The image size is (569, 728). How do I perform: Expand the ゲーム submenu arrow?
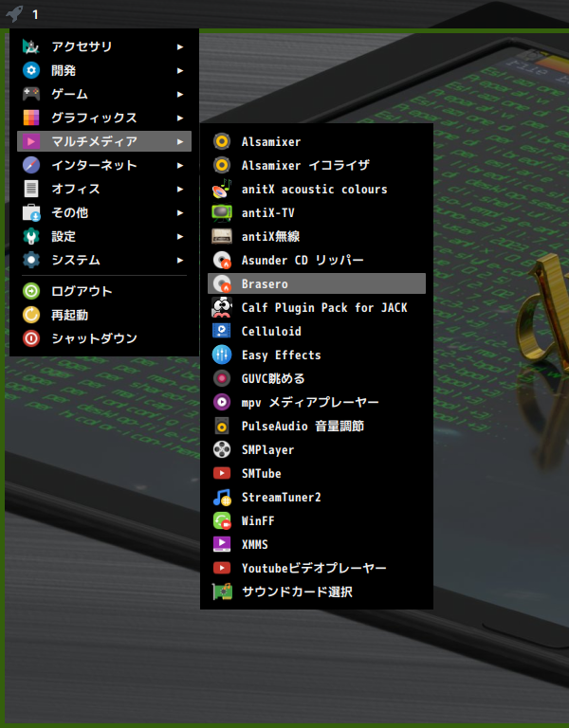coord(180,94)
